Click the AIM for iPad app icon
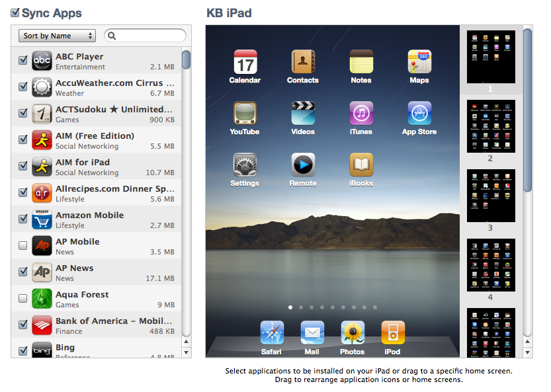 (42, 166)
